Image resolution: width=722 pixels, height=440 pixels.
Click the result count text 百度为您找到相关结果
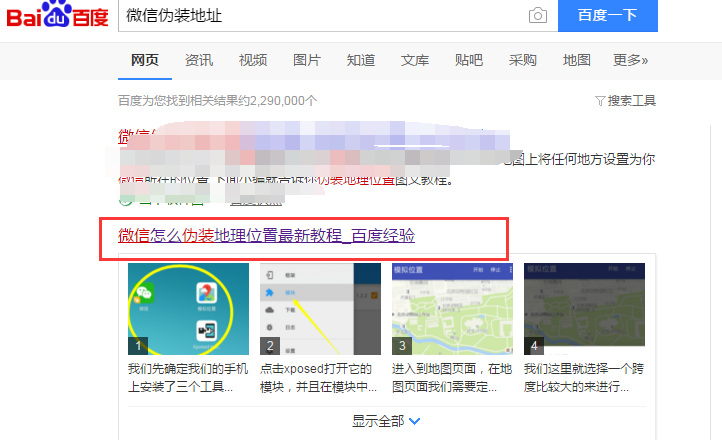tap(217, 100)
